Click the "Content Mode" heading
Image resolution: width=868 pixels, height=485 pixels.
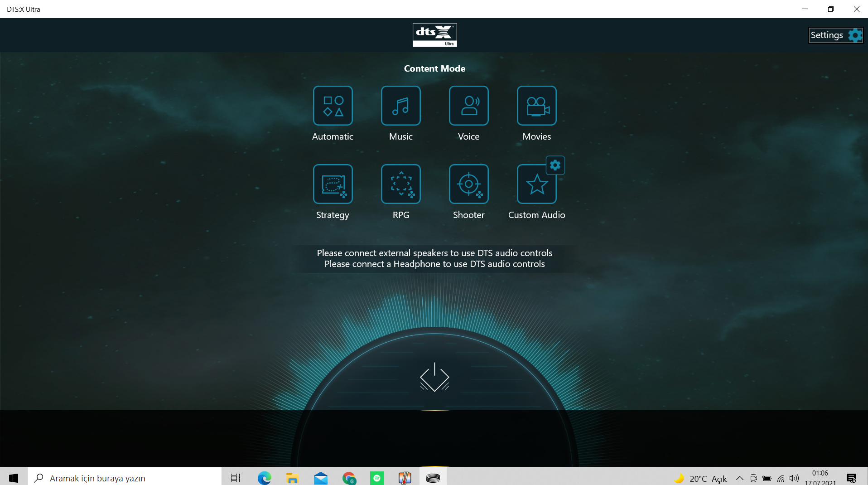click(435, 68)
